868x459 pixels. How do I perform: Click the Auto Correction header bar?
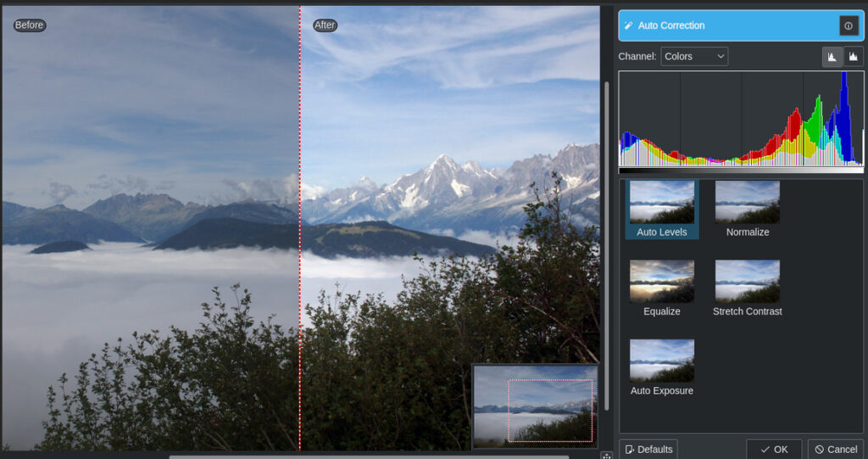[x=741, y=25]
